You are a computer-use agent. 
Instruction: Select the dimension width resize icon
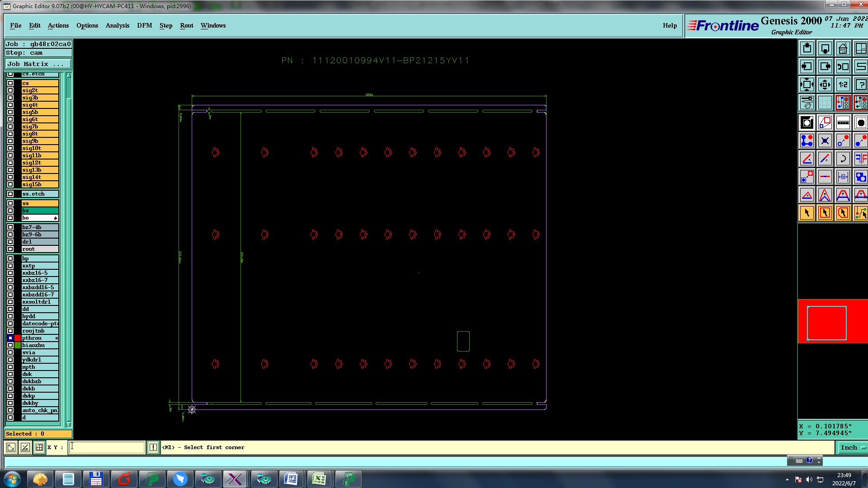point(843,177)
